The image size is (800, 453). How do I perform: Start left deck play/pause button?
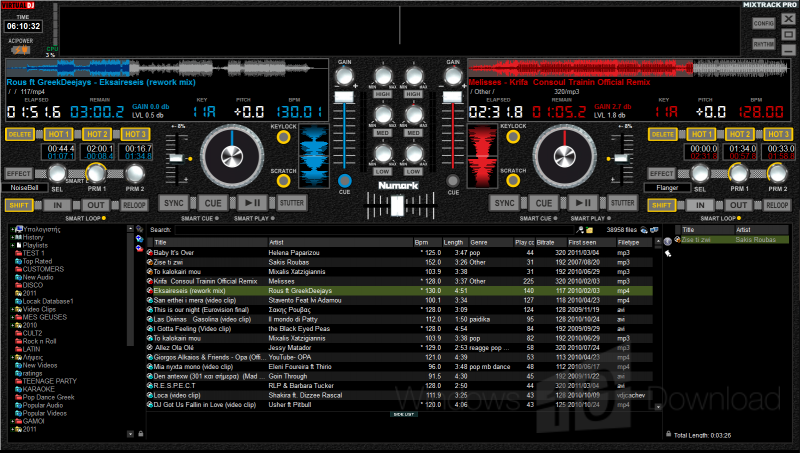pos(252,203)
